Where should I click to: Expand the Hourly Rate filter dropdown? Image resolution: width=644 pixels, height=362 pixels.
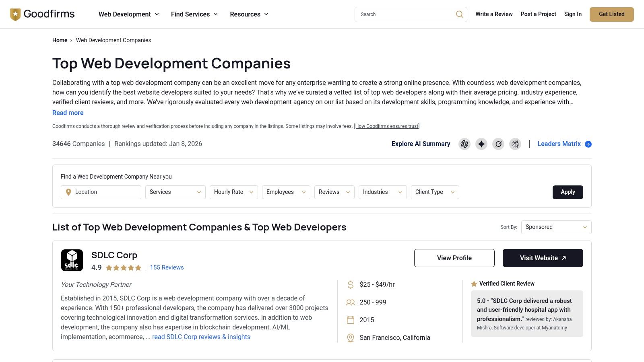233,192
